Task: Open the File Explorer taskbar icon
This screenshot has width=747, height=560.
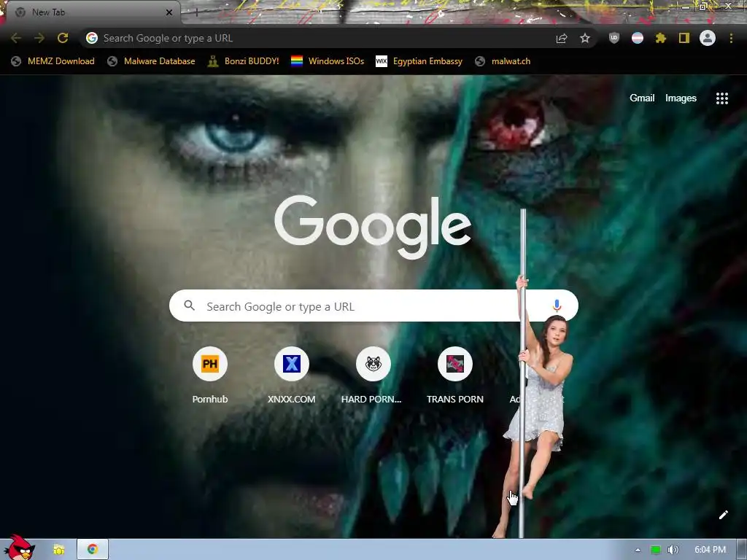Action: (x=58, y=550)
